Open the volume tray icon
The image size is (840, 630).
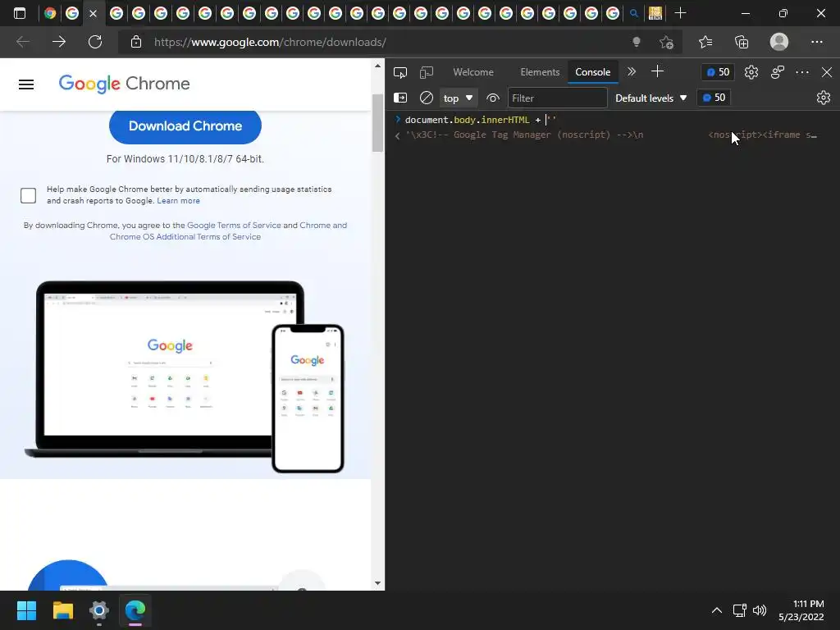tap(760, 610)
